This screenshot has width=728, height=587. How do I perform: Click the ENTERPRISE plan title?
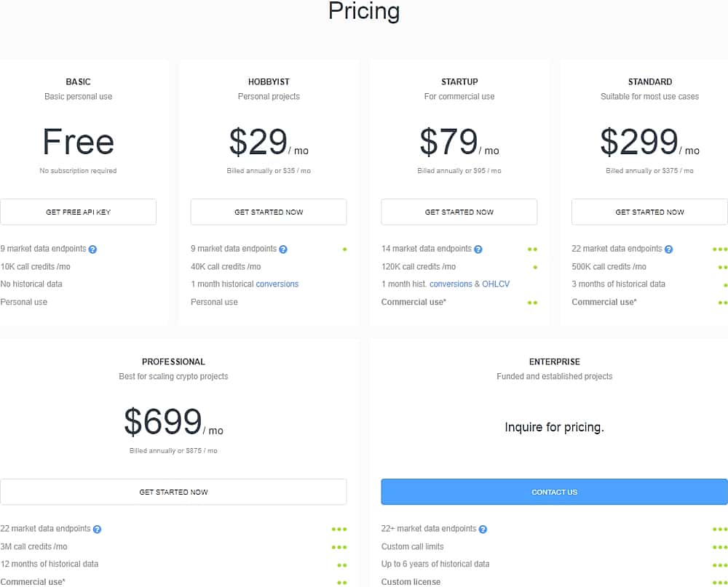pos(554,362)
